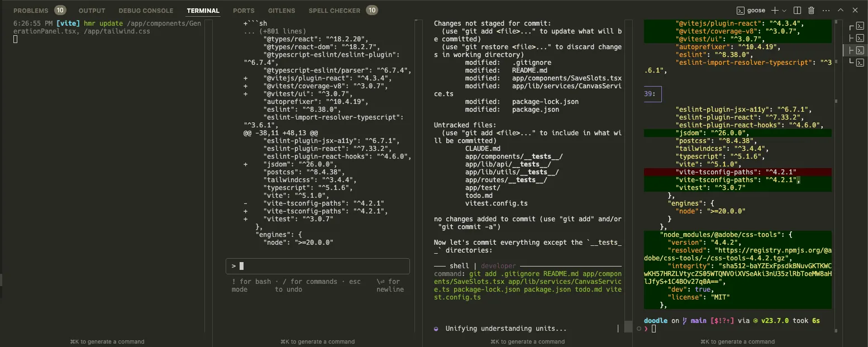The width and height of the screenshot is (868, 347).
Task: Open the terminal panel's more actions menu
Action: (826, 9)
